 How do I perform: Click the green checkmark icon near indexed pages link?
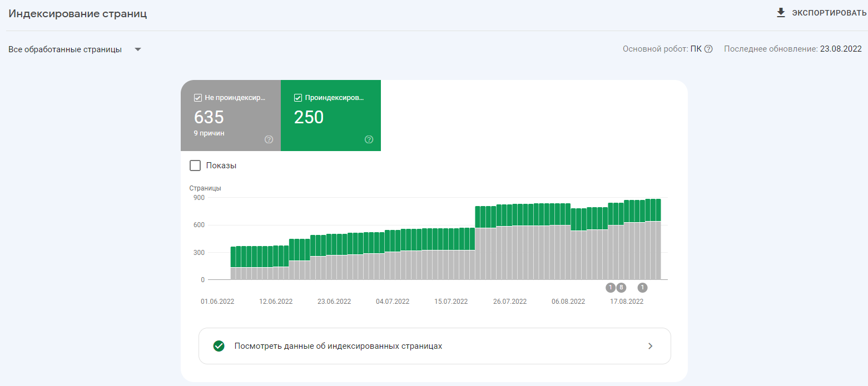tap(220, 345)
